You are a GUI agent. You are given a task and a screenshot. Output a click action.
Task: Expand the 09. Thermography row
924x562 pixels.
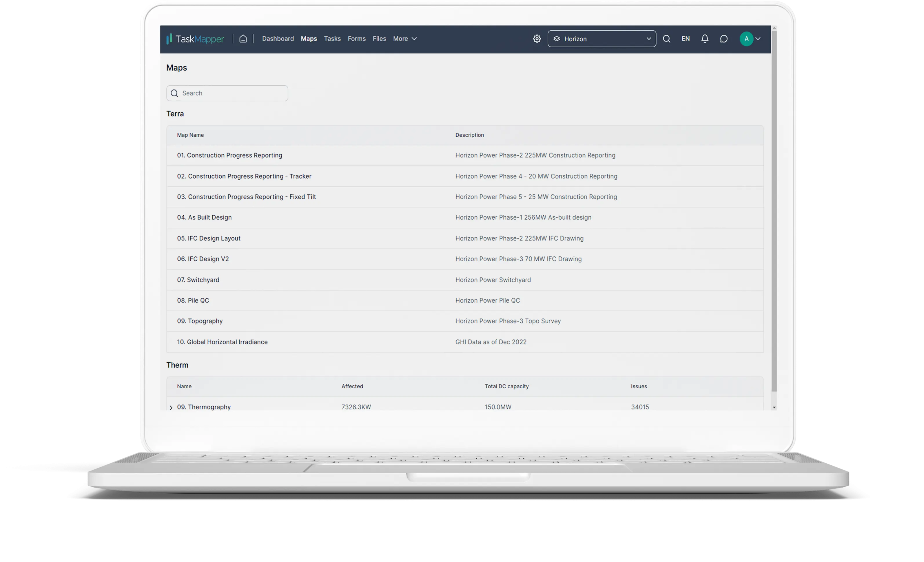click(171, 407)
